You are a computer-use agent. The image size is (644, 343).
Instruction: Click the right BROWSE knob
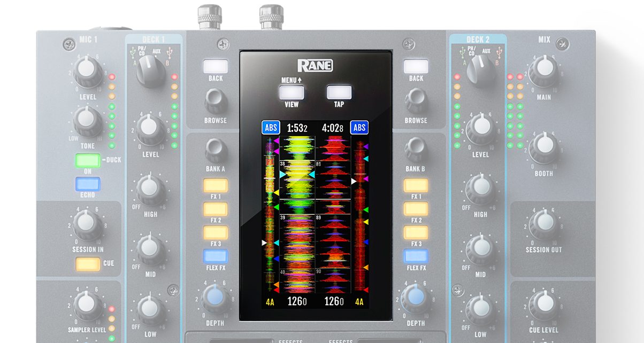[416, 100]
